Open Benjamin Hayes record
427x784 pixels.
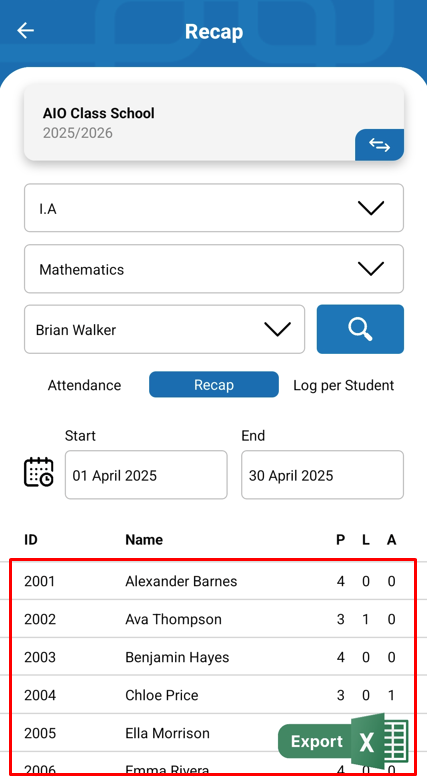tap(214, 657)
